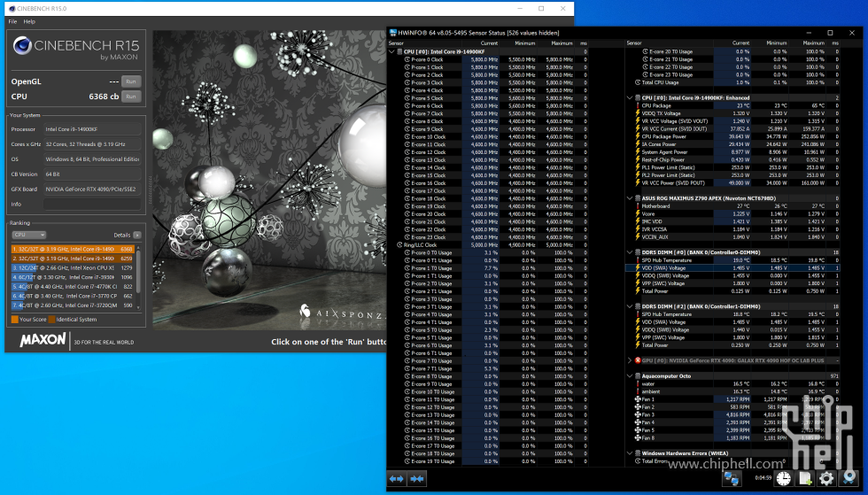Select ranking entry 5 i7-4770K 822

click(x=73, y=287)
